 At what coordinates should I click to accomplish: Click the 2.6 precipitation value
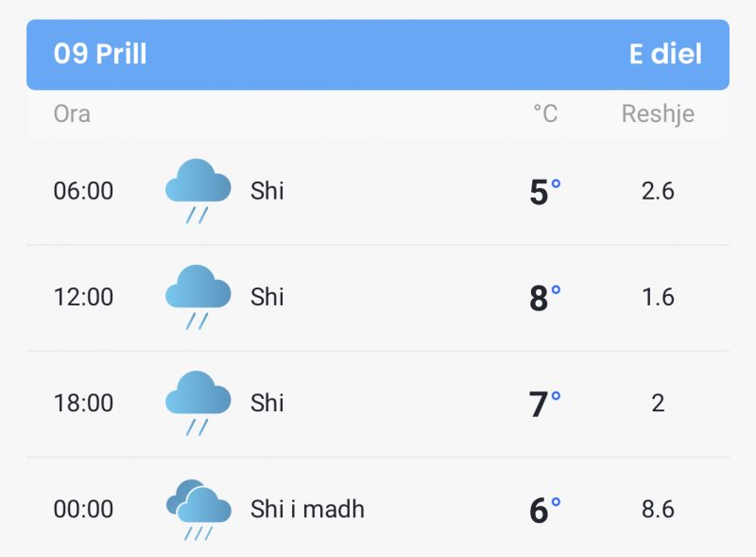(658, 191)
